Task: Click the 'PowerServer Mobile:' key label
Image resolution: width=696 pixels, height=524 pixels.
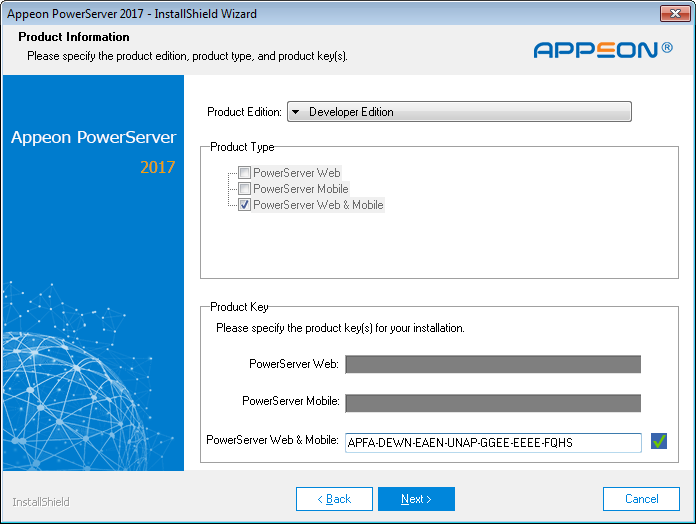Action: tap(291, 401)
